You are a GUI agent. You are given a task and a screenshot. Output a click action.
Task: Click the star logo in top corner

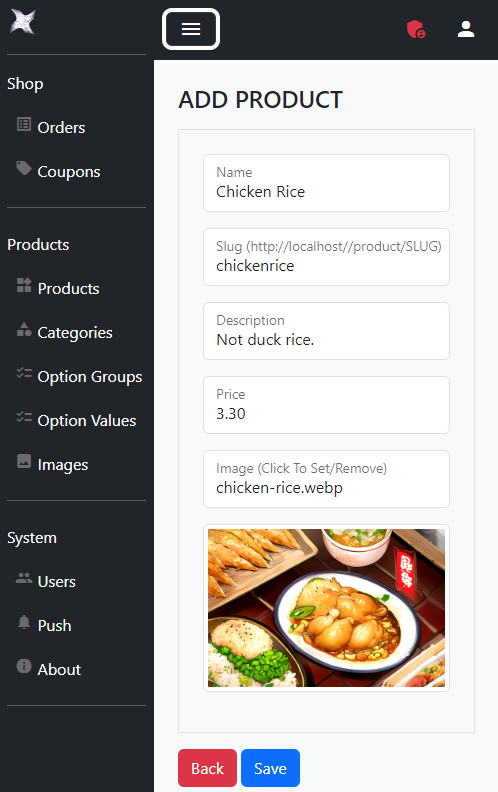[23, 22]
